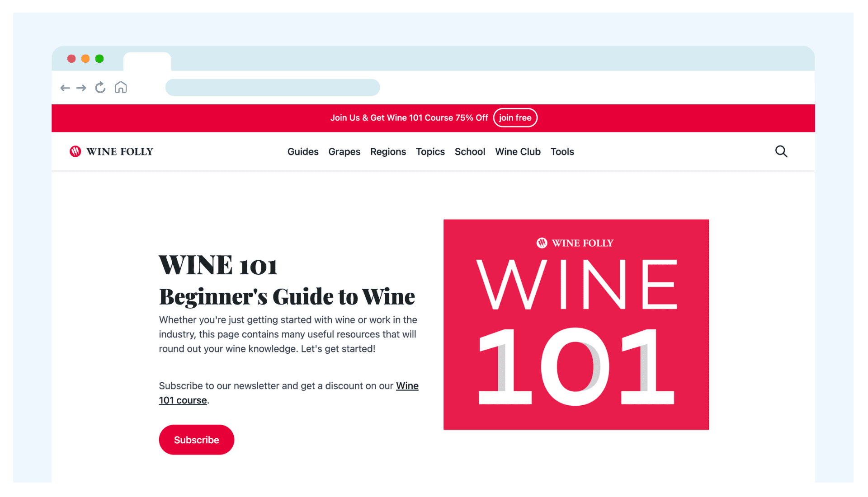Open the Topics menu
The height and width of the screenshot is (497, 868).
[x=430, y=152]
